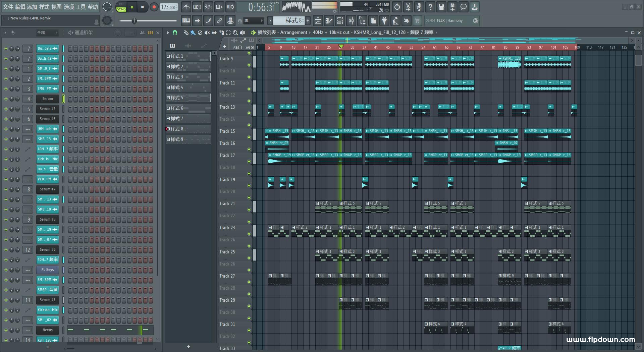Open the Playlist view icon

318,21
